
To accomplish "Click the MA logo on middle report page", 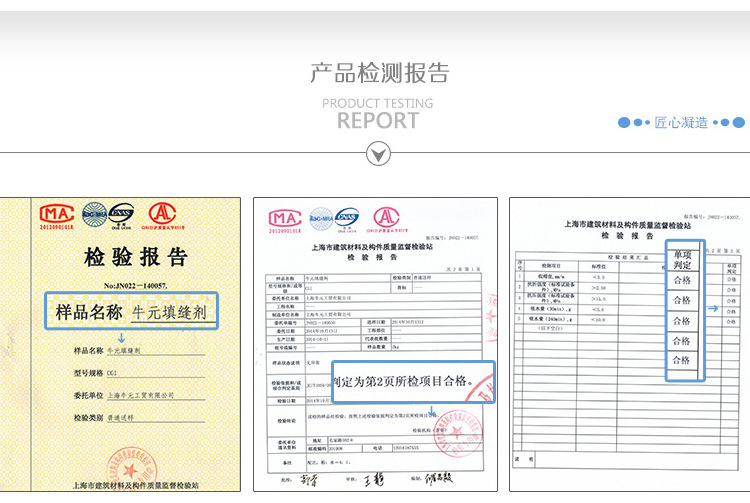I will pyautogui.click(x=285, y=219).
